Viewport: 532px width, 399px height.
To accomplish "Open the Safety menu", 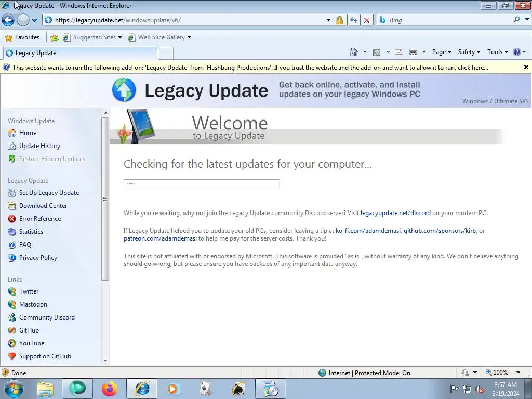I will [469, 52].
